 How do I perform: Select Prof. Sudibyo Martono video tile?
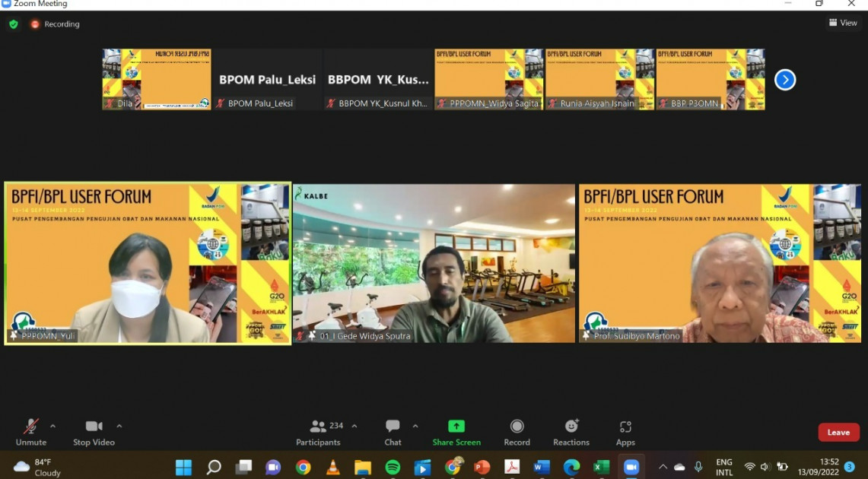pos(720,263)
